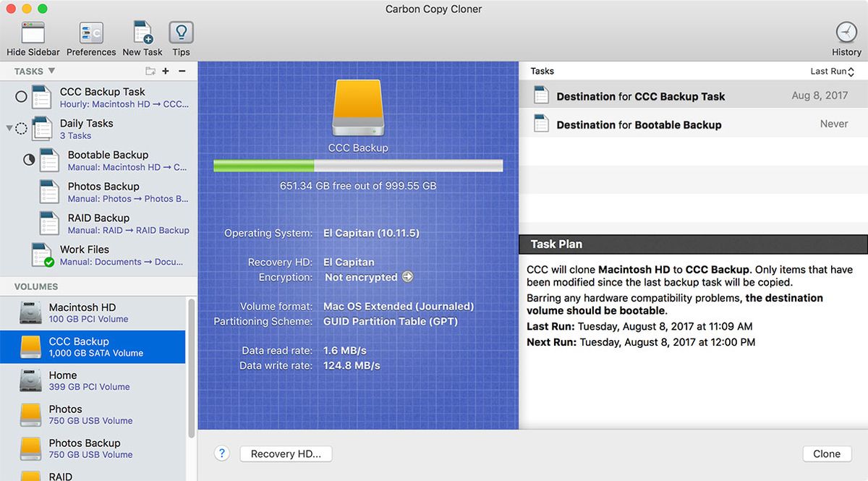Open the Recovery HD options

[x=286, y=454]
